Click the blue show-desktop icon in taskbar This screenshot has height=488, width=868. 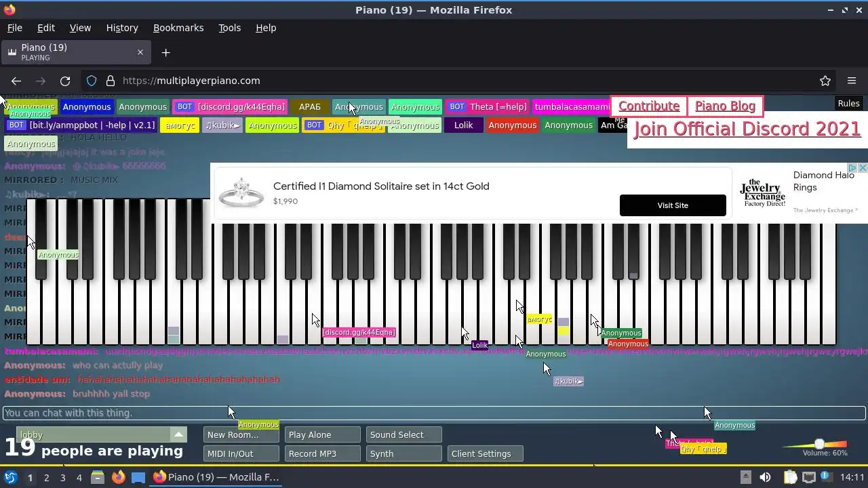pos(138,477)
